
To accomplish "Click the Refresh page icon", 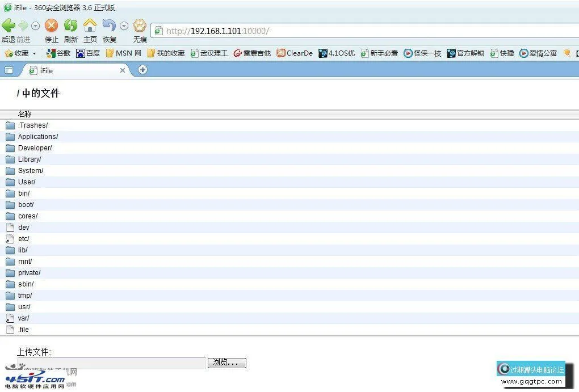I will coord(70,26).
